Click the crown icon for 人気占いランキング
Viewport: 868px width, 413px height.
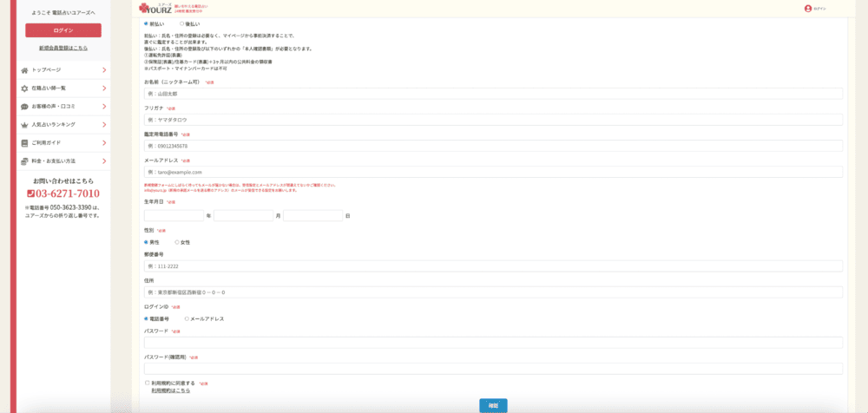(24, 125)
